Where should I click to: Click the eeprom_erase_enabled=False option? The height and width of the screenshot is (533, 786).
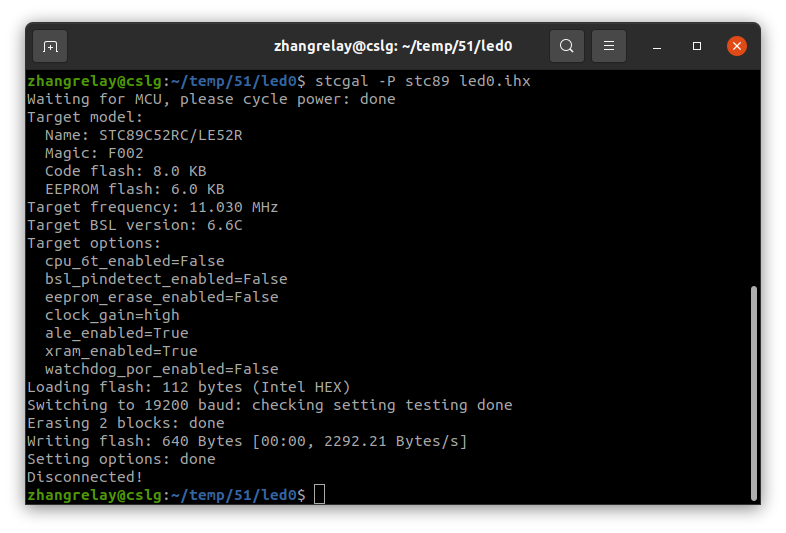point(162,298)
